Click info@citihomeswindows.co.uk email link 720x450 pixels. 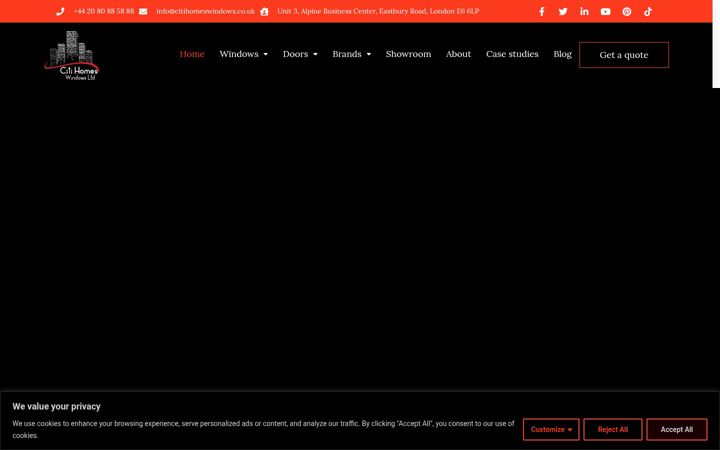pyautogui.click(x=205, y=11)
